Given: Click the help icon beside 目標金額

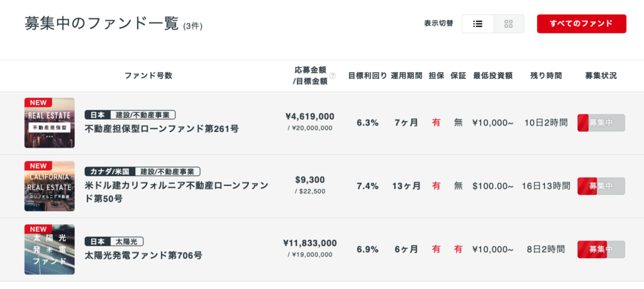Looking at the screenshot, I should (x=333, y=76).
